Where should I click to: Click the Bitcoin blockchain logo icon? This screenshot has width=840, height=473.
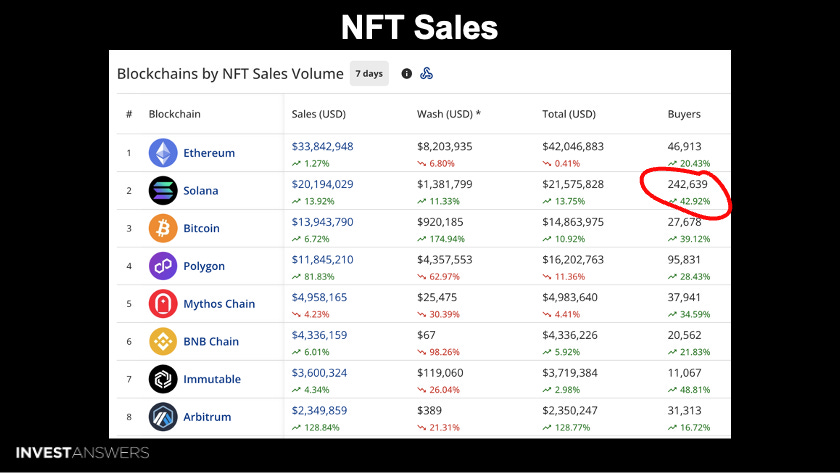point(163,228)
